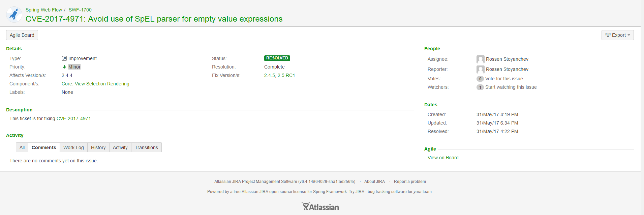The height and width of the screenshot is (215, 644).
Task: Open the Spring Web Flow breadcrumb link
Action: 44,10
